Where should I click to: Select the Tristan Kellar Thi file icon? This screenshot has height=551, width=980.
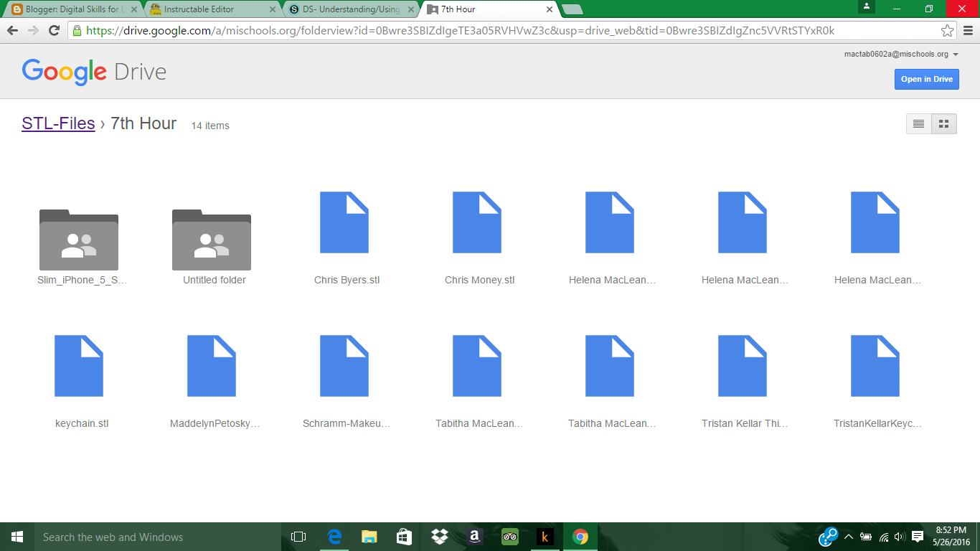pyautogui.click(x=743, y=366)
